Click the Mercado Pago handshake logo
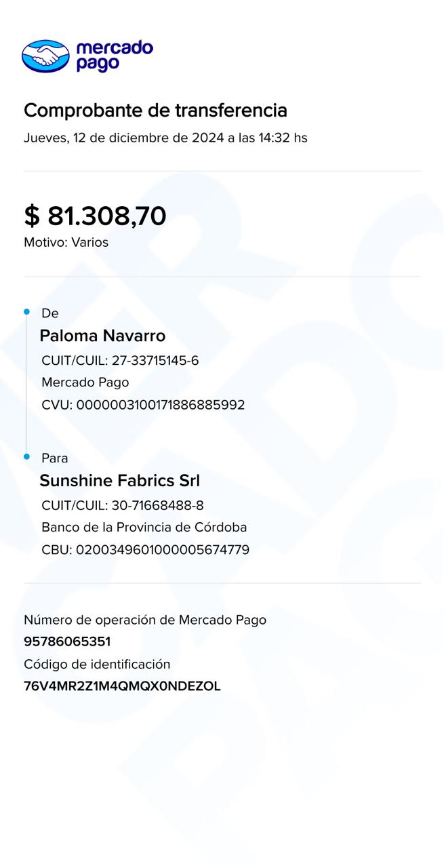 click(x=45, y=56)
